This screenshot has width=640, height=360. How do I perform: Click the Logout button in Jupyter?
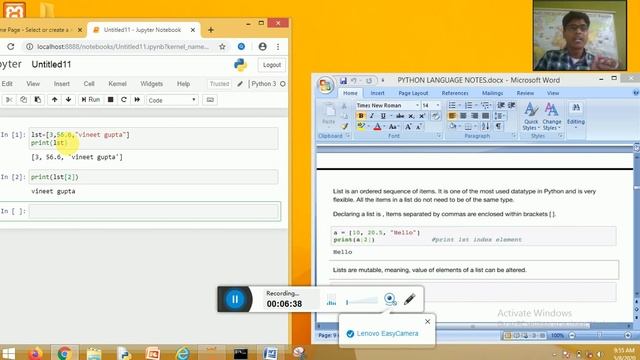(x=272, y=65)
